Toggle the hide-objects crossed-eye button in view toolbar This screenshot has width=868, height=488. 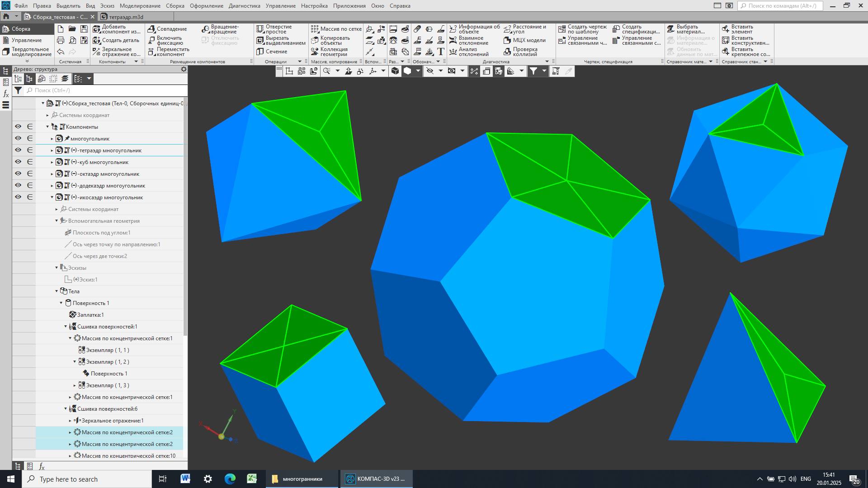click(x=429, y=71)
